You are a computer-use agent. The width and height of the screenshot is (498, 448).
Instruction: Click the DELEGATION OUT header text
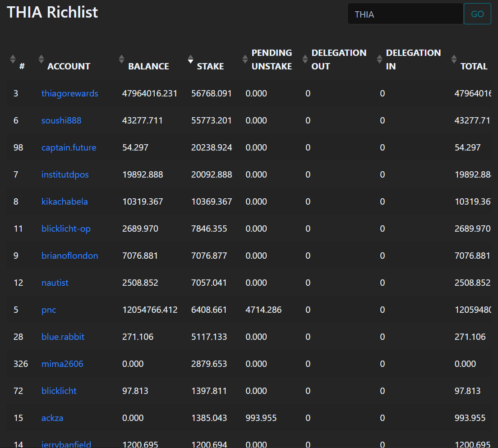[339, 59]
